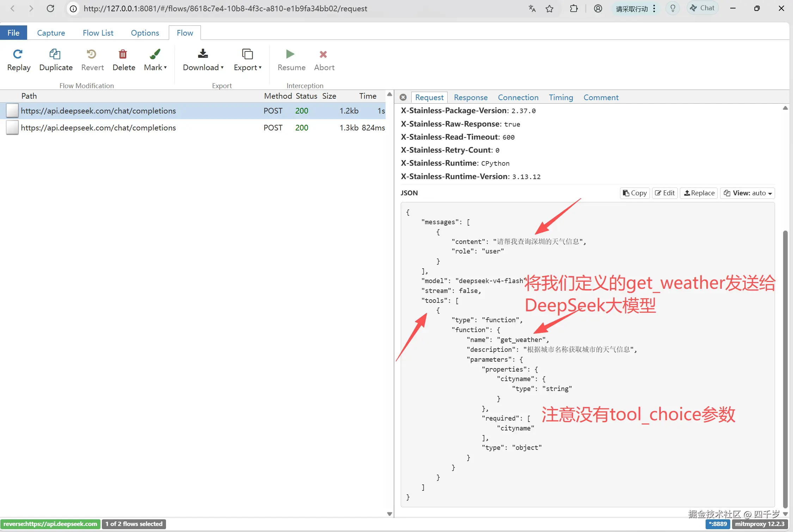
Task: Click request pane scroll up arrow
Action: 785,108
